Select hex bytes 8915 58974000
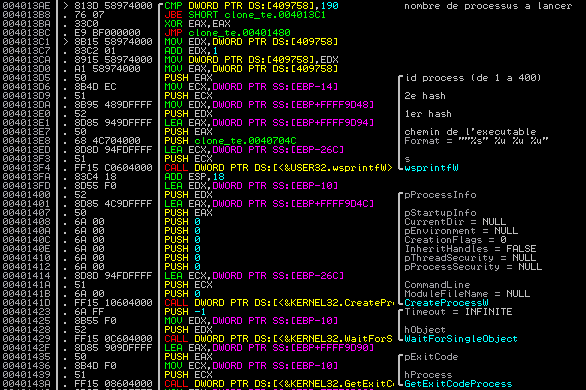586x390 pixels. (113, 60)
